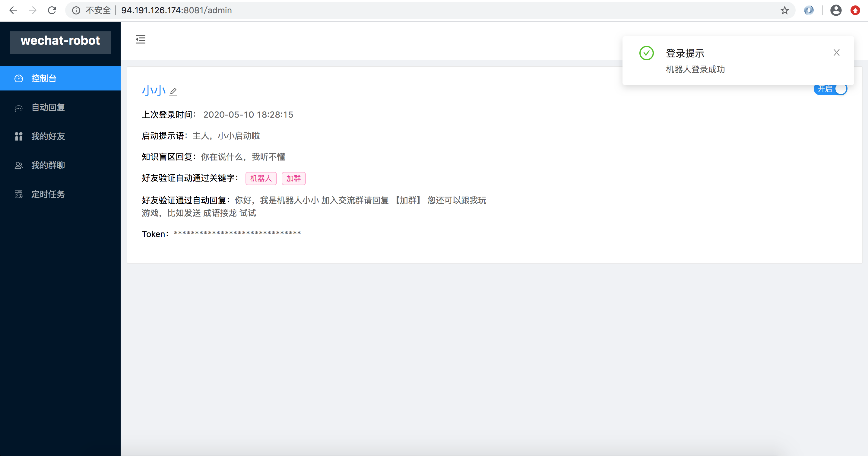Image resolution: width=868 pixels, height=456 pixels.
Task: Click the browser address bar URL
Action: pos(176,11)
